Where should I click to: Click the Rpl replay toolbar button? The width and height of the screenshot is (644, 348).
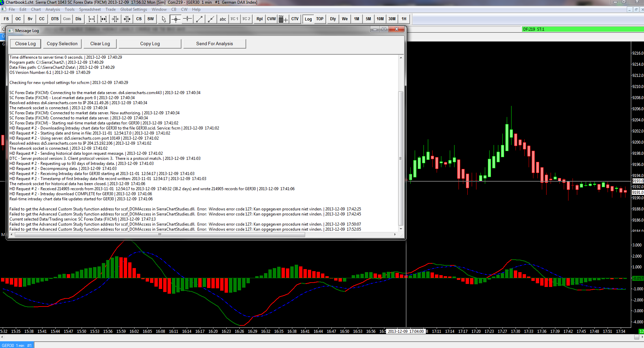pyautogui.click(x=260, y=19)
